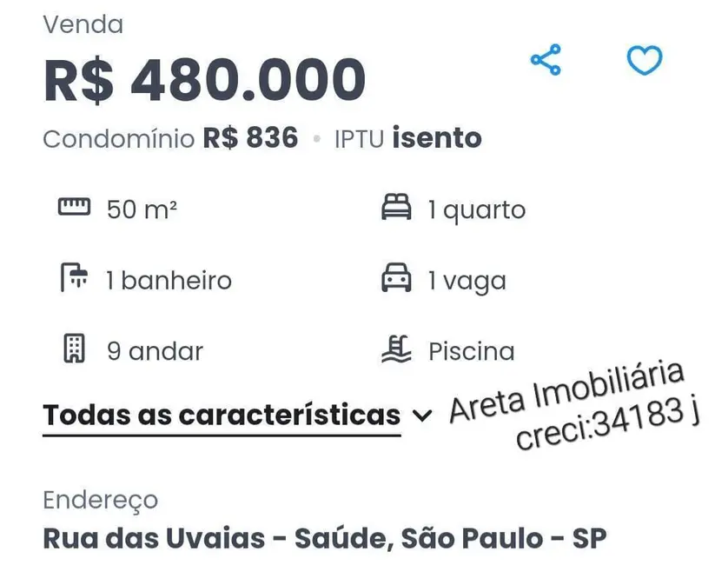Click the share icon
728x565 pixels.
546,61
